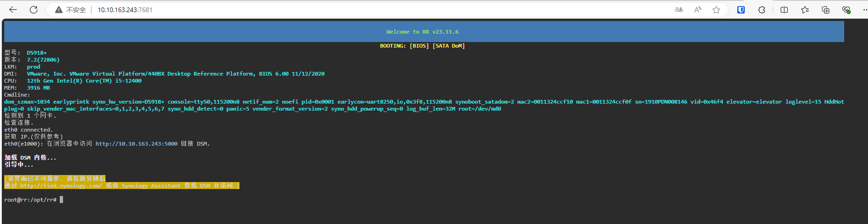This screenshot has height=224, width=868.
Task: Click the http://find.synology.com/ address
Action: tap(61, 186)
